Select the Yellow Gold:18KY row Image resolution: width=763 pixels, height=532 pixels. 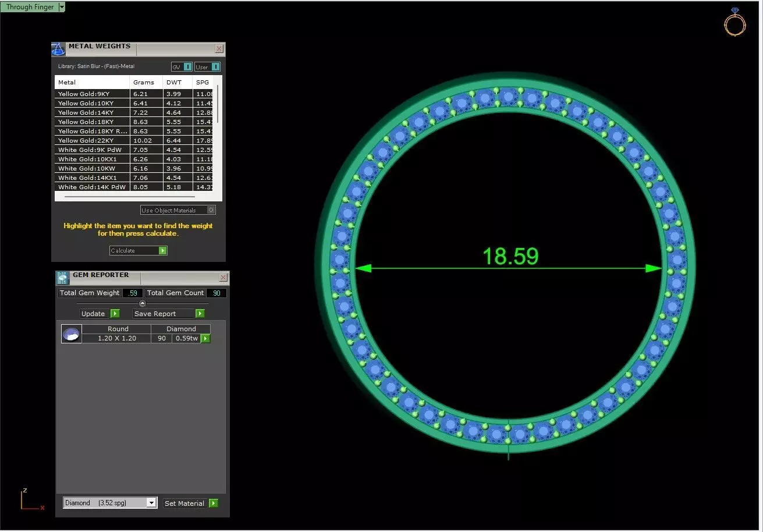pyautogui.click(x=134, y=122)
